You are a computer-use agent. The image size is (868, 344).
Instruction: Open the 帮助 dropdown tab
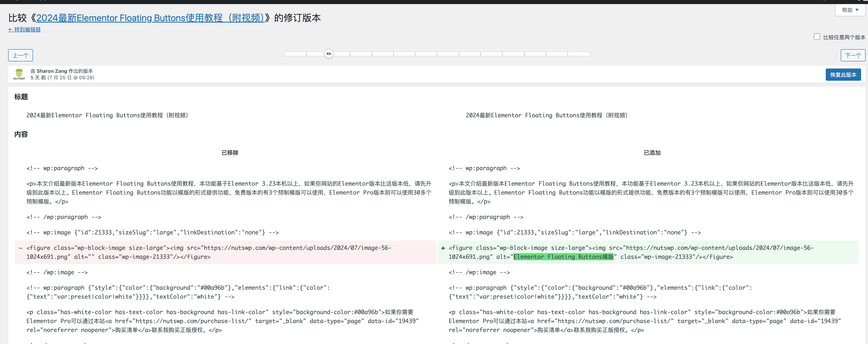click(850, 10)
